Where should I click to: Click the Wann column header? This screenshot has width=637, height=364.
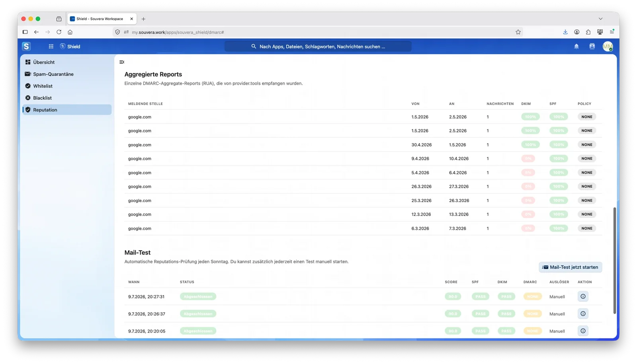click(134, 282)
